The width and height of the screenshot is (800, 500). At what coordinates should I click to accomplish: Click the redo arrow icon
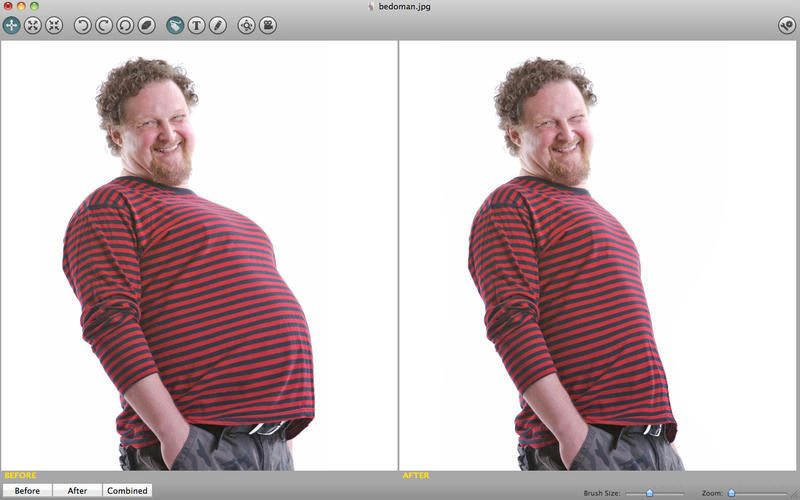(104, 25)
